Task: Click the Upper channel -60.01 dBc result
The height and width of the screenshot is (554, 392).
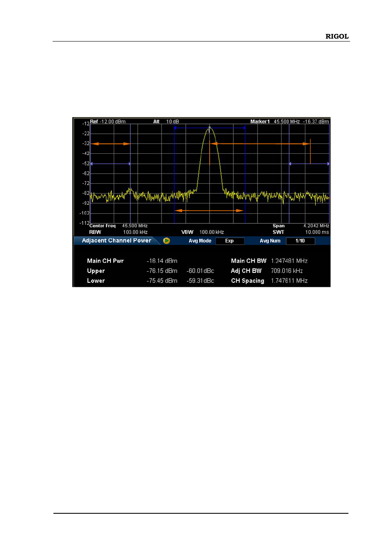Action: 200,271
